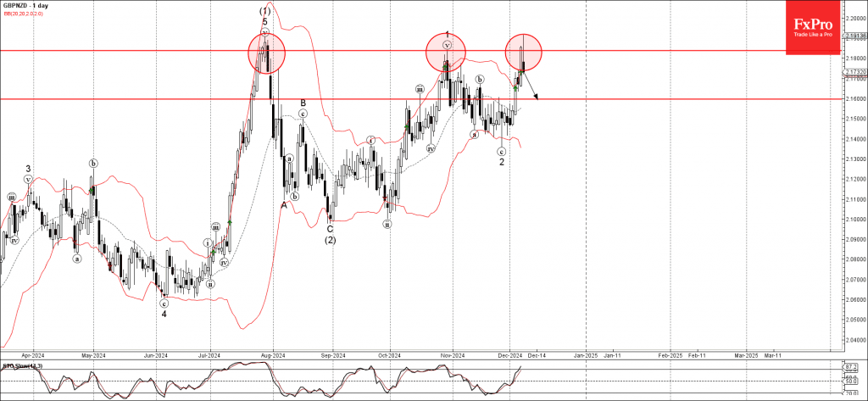The image size is (868, 401).
Task: Select the (2) wave label under C
Action: 330,240
